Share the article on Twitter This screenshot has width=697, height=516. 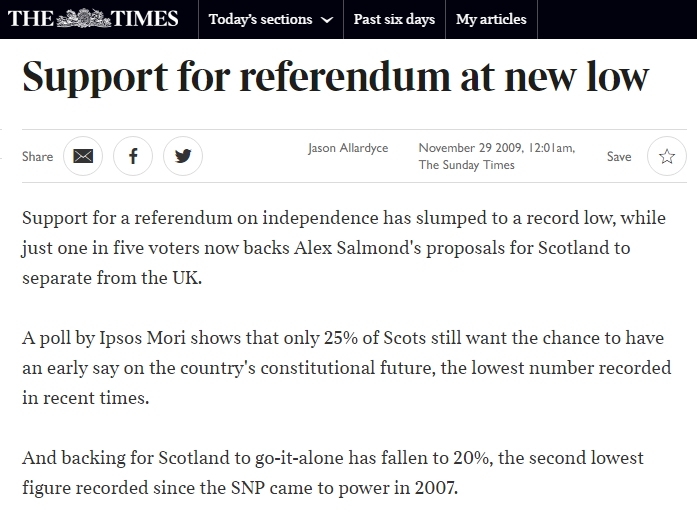click(183, 156)
